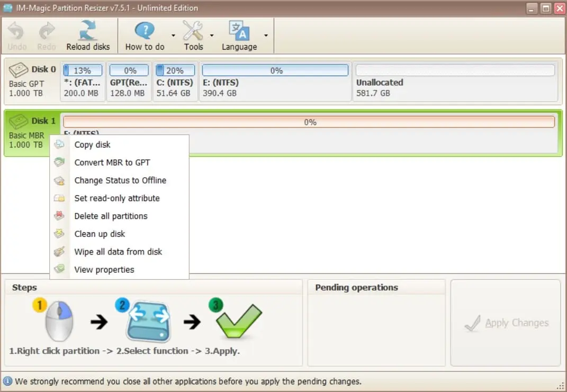Select the E: NTFS 390.4 GB usage bar
This screenshot has width=567, height=392.
[x=275, y=70]
